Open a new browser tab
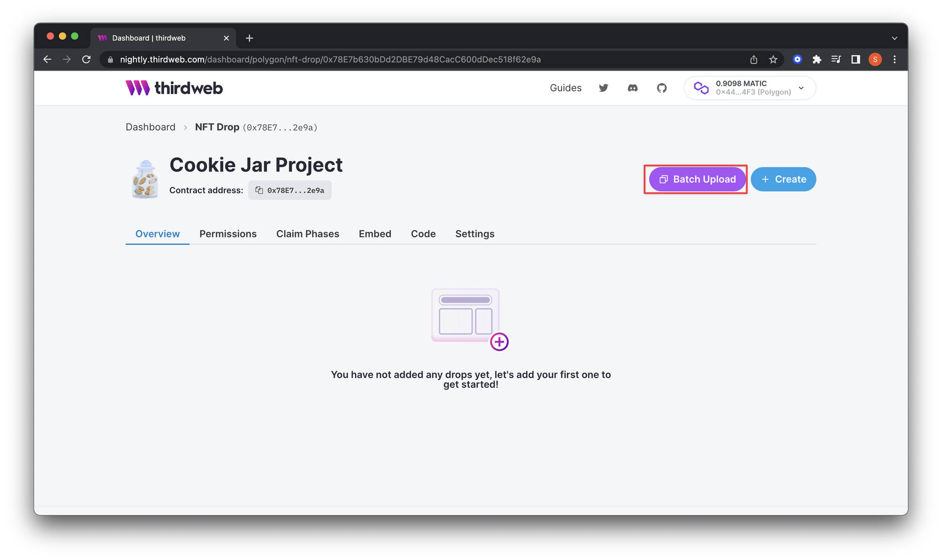 [x=250, y=38]
